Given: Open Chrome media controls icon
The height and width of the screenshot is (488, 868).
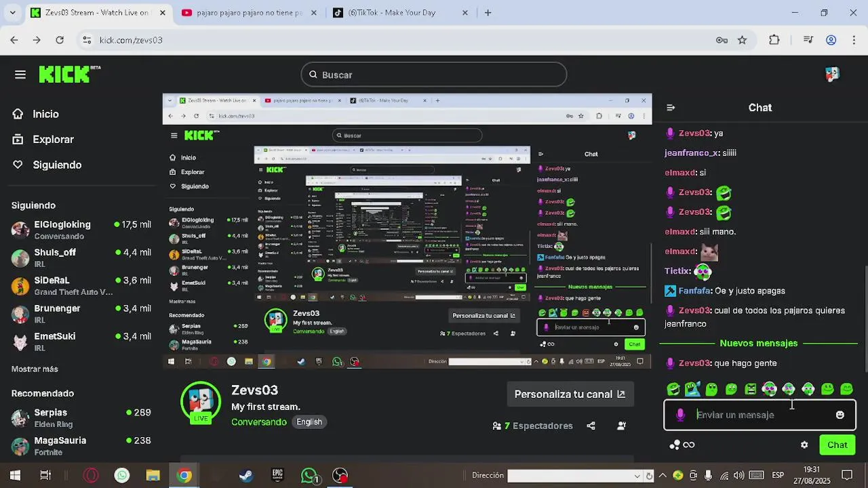Looking at the screenshot, I should coord(808,40).
